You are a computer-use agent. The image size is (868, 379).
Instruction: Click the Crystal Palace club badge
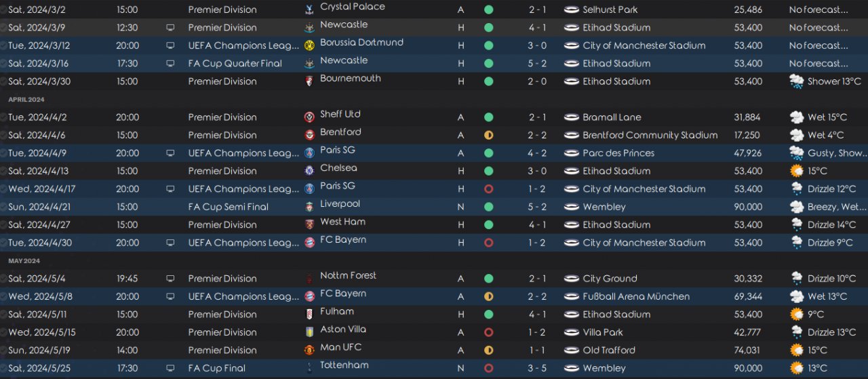309,10
